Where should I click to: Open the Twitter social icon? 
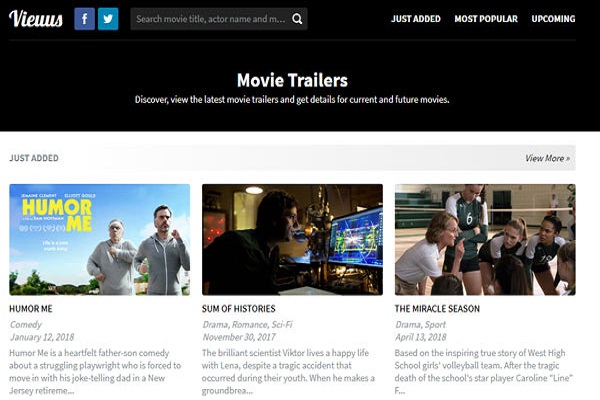tap(108, 19)
